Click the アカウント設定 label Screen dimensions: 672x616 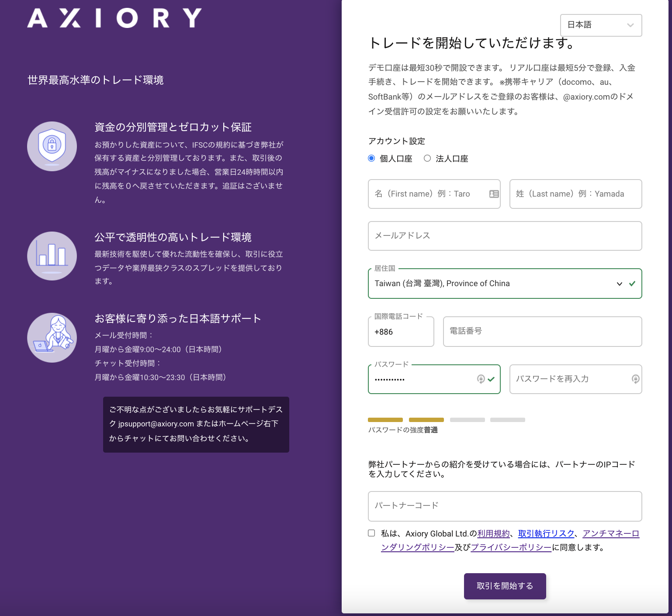tap(397, 141)
